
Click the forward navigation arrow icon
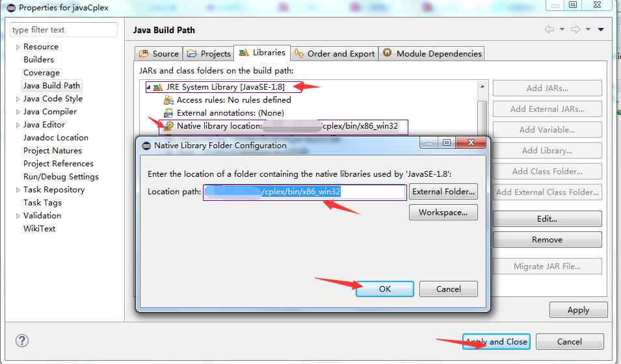[575, 29]
